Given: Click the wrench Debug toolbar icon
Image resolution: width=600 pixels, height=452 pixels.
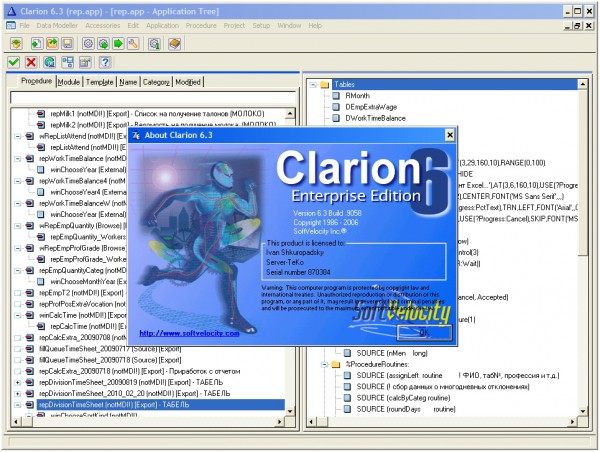Looking at the screenshot, I should 133,44.
